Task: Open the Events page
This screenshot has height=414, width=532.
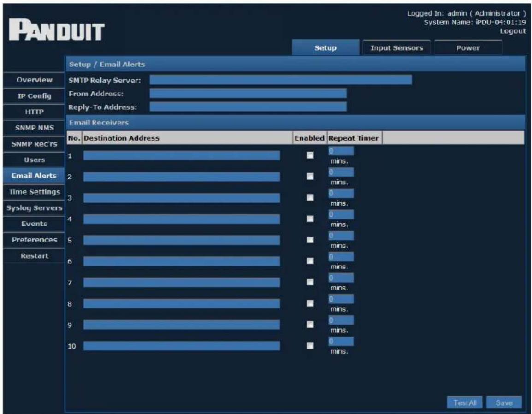Action: point(34,224)
